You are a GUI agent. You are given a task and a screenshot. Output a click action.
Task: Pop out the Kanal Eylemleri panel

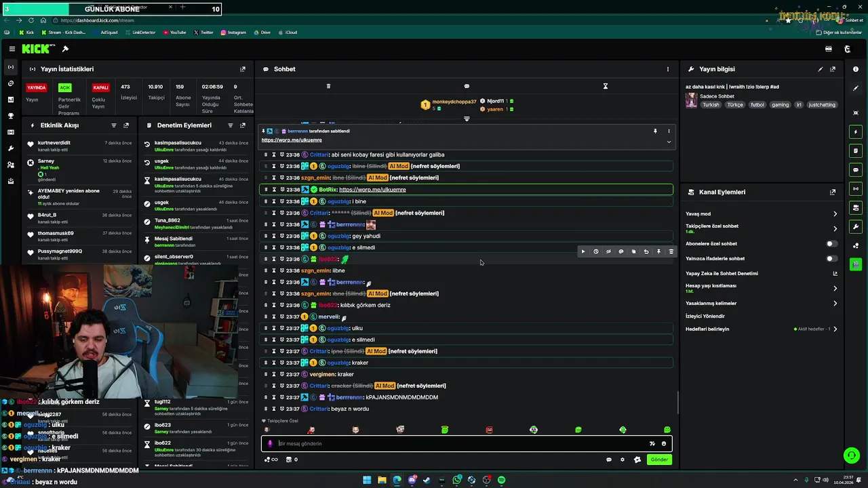point(833,192)
